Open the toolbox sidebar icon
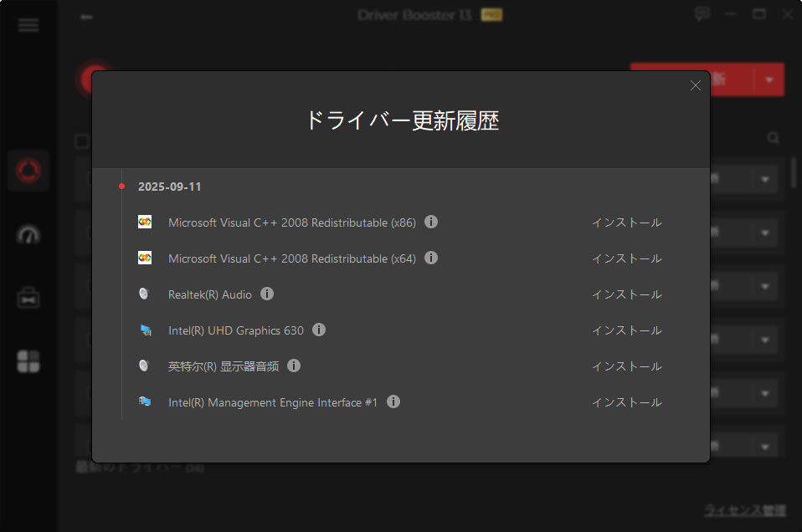Image resolution: width=802 pixels, height=532 pixels. [28, 298]
